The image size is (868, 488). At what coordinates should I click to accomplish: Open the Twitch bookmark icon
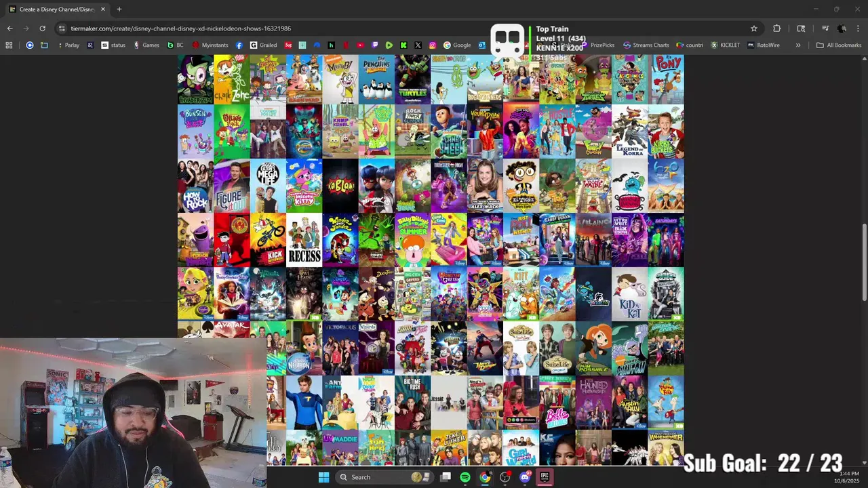tap(374, 45)
